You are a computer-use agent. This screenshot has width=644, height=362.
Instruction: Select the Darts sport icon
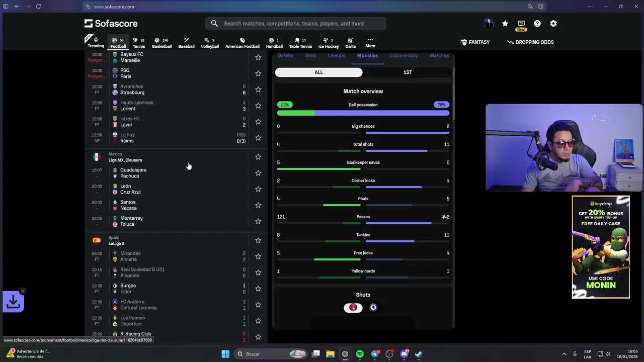(x=351, y=43)
